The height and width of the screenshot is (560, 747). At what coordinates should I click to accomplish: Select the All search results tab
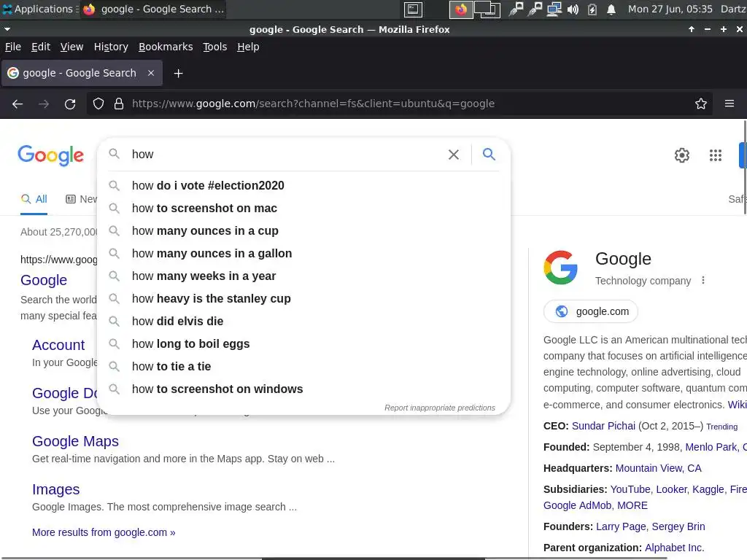pos(34,199)
